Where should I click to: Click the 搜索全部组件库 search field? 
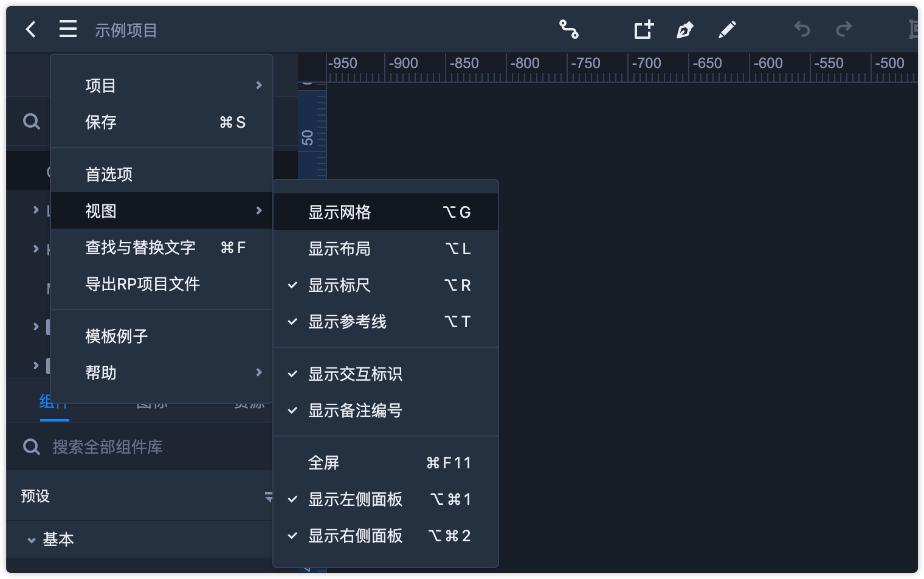coord(146,447)
